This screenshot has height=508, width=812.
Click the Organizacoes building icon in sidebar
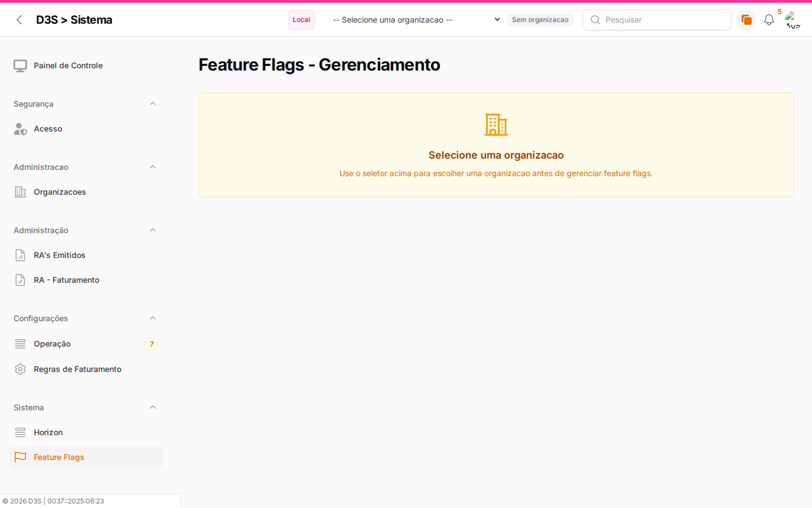coord(20,192)
